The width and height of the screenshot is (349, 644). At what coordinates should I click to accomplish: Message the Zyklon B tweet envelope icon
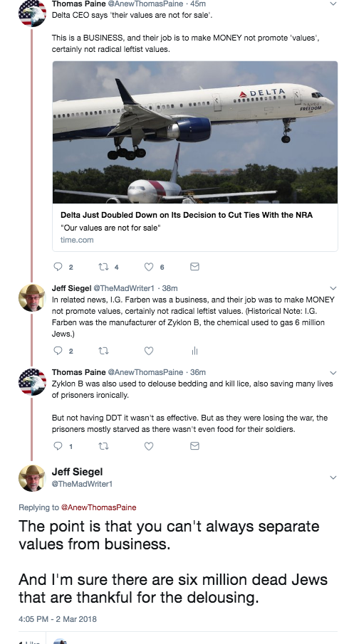click(195, 446)
